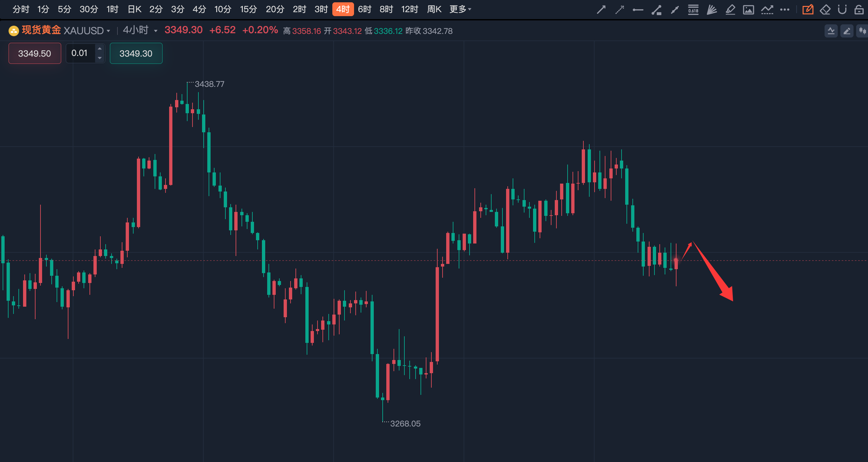Viewport: 868px width, 462px height.
Task: Select the highlighter marker tool
Action: 730,10
